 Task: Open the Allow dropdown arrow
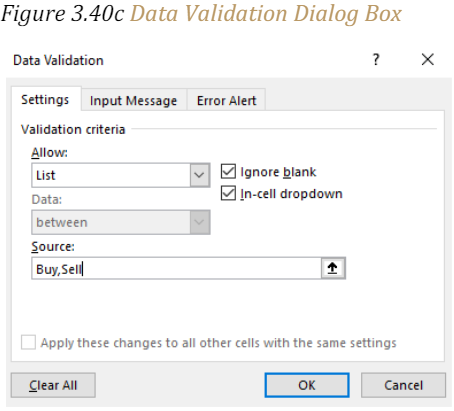(x=200, y=175)
